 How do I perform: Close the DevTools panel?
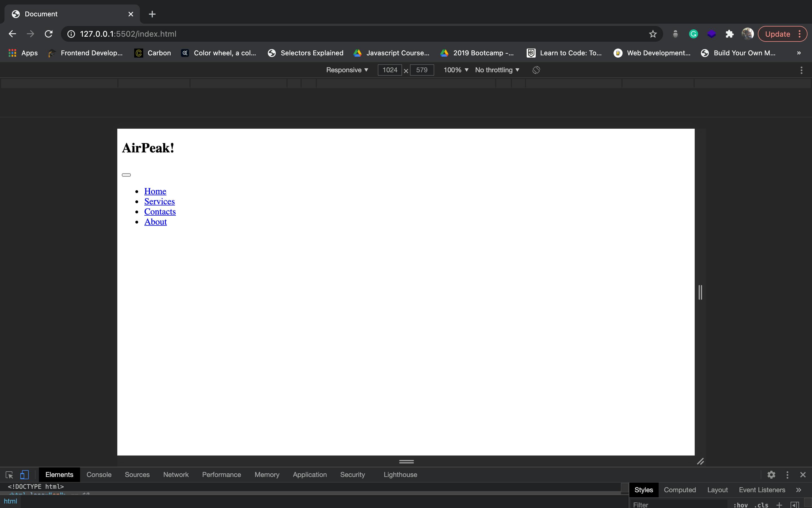coord(803,475)
